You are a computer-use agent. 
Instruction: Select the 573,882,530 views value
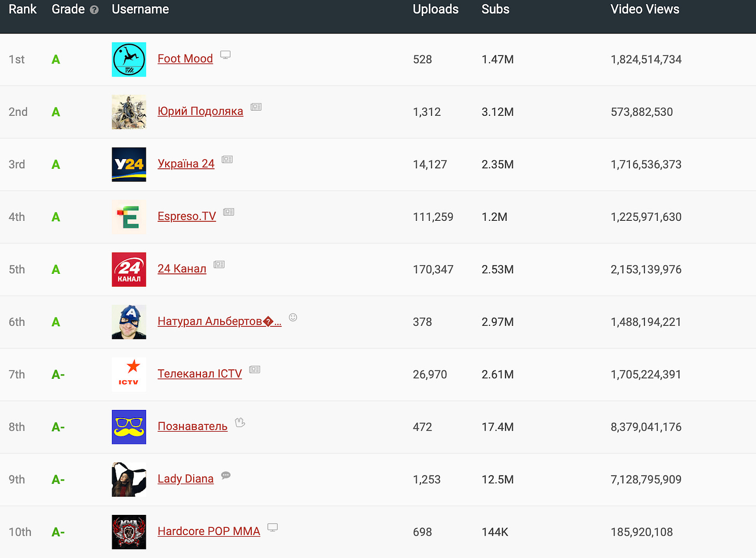[642, 112]
